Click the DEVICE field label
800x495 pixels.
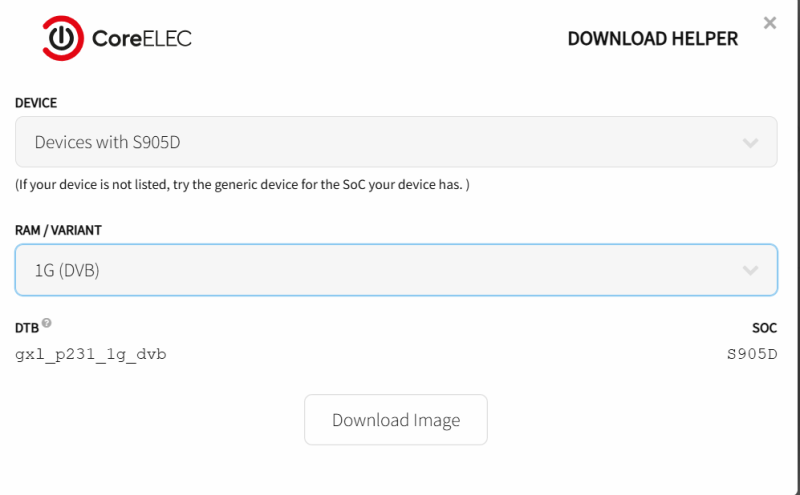tap(36, 103)
